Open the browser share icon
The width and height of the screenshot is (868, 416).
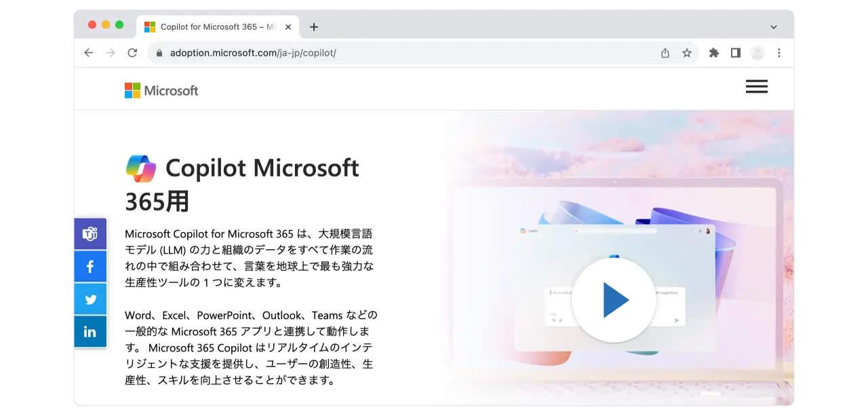(665, 53)
